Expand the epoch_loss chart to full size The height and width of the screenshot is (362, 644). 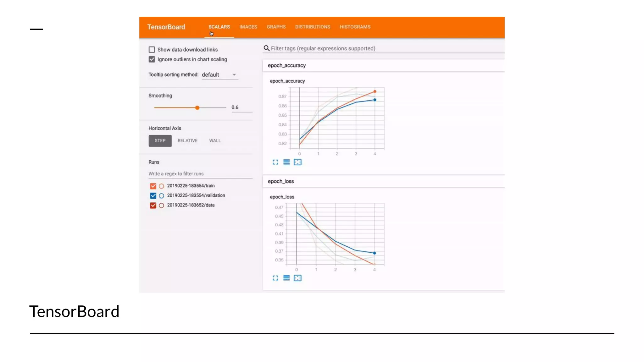(275, 278)
